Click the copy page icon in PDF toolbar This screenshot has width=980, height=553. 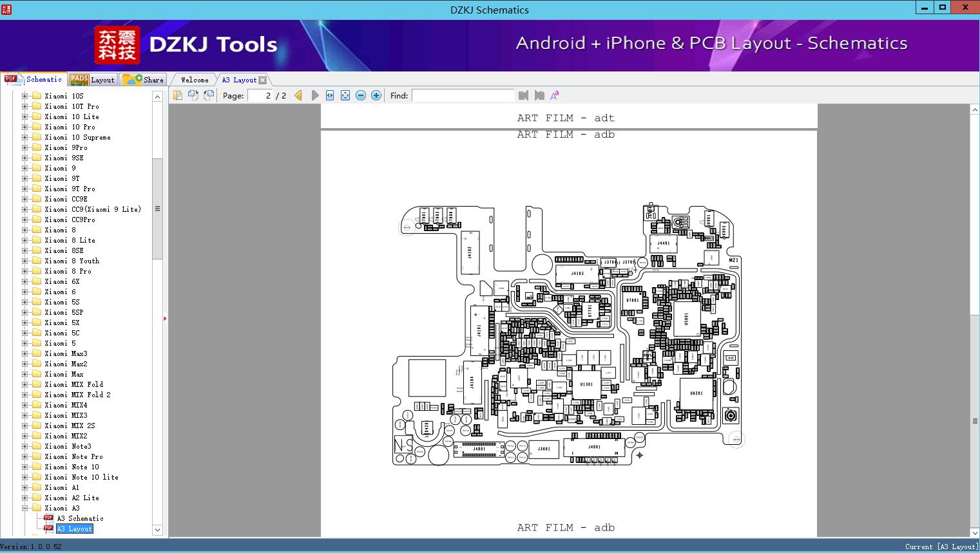pyautogui.click(x=178, y=95)
